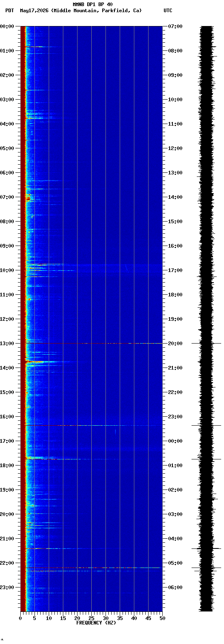This screenshot has height=644, width=224.
Task: Click the red broadband event line at 13:00 PDT
Action: [94, 344]
